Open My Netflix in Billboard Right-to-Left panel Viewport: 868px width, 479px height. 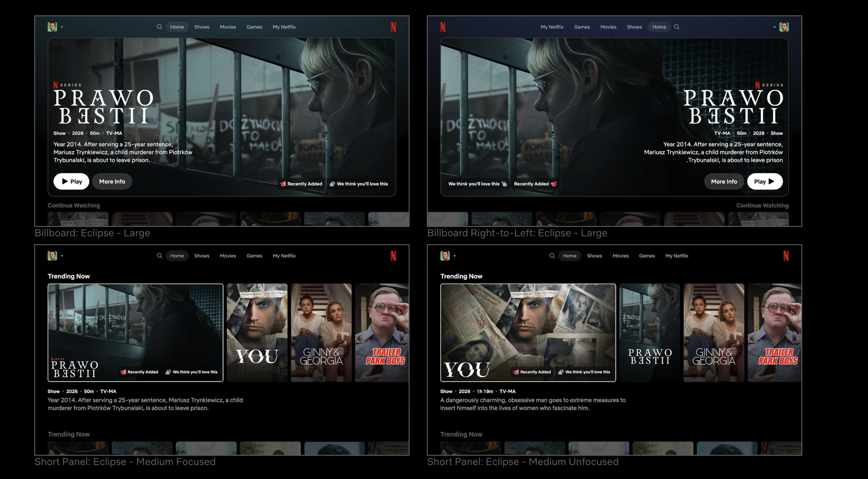[552, 27]
